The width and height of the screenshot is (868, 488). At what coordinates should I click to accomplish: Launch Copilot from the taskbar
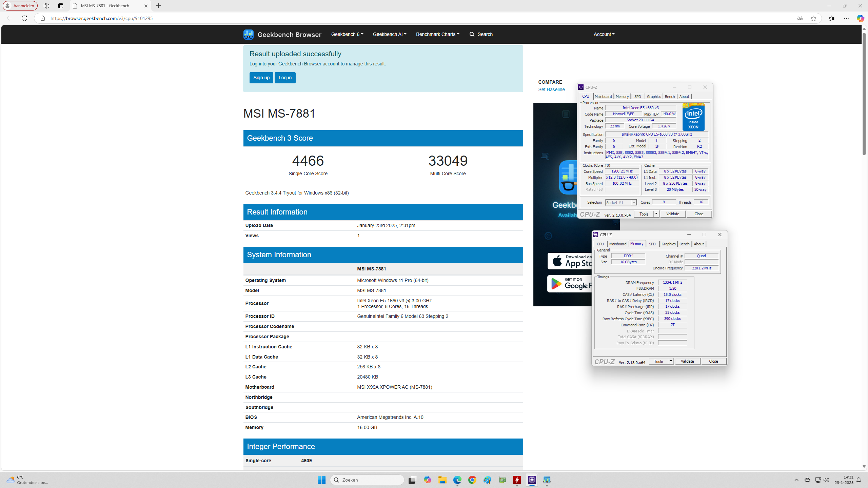[x=427, y=480]
